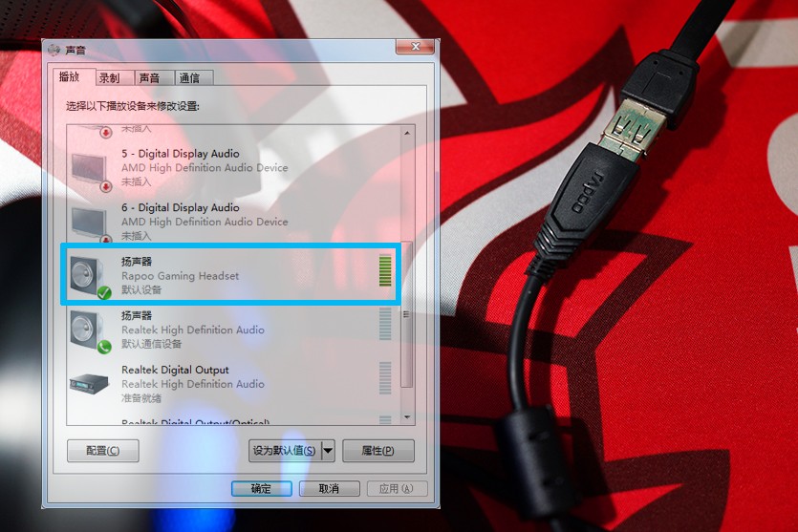Confirm with the 确定 button
This screenshot has height=532, width=798.
coord(262,488)
